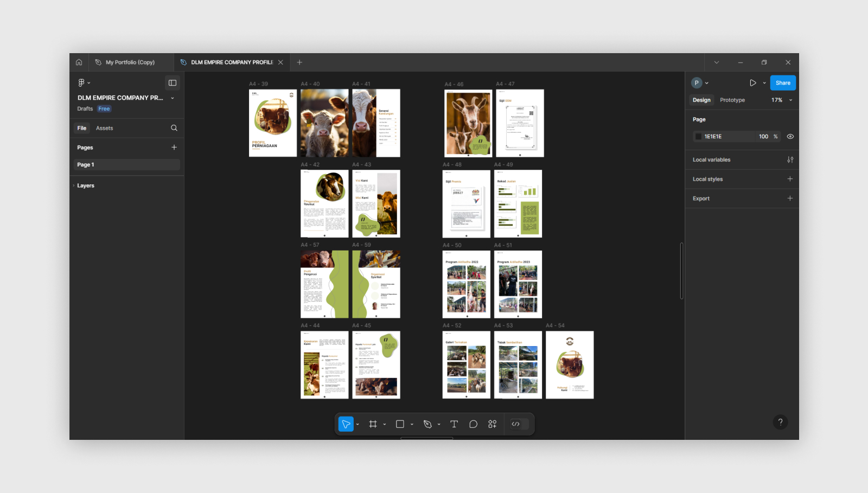Toggle page background visibility eye

(x=790, y=137)
